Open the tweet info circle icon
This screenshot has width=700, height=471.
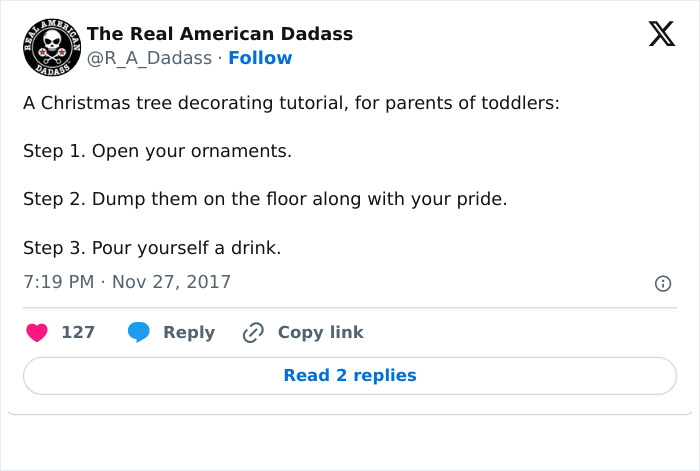pos(662,284)
